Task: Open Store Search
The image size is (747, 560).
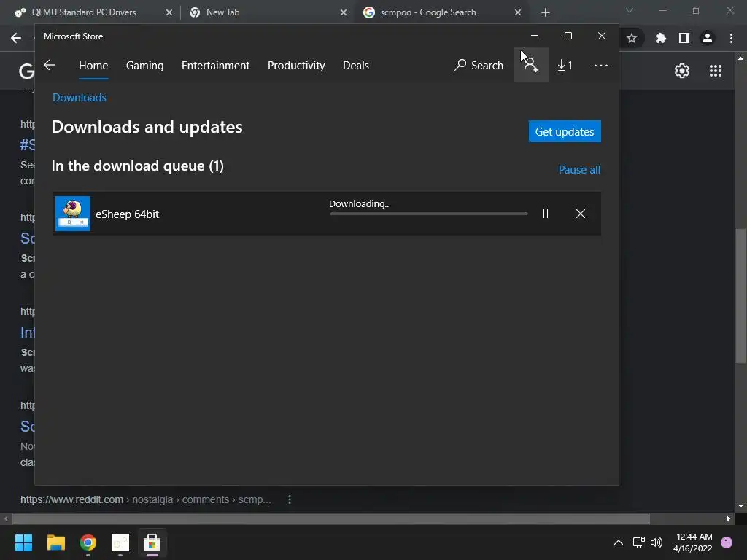Action: [479, 65]
